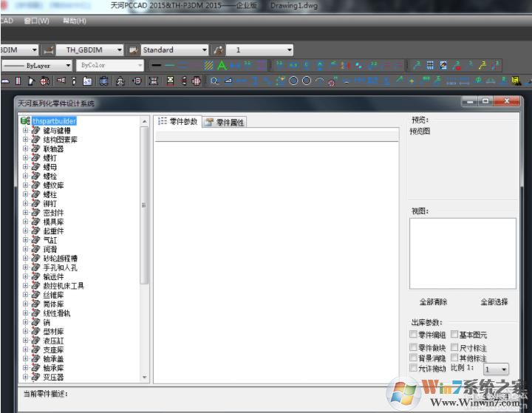Select the 模具库 tree item

(53, 222)
